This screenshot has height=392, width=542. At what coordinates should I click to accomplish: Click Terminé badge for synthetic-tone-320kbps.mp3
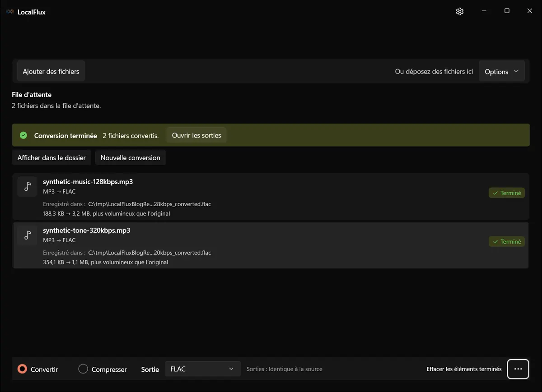(x=507, y=242)
